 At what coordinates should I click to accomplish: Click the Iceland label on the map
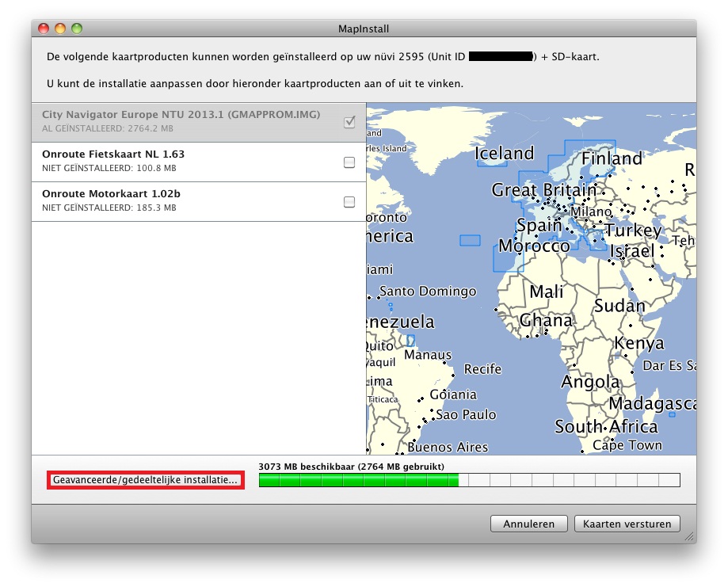pyautogui.click(x=505, y=153)
